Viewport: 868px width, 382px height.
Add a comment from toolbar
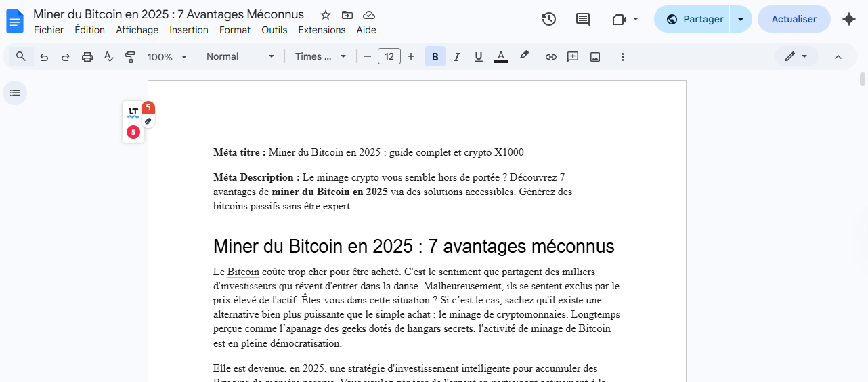click(x=573, y=57)
